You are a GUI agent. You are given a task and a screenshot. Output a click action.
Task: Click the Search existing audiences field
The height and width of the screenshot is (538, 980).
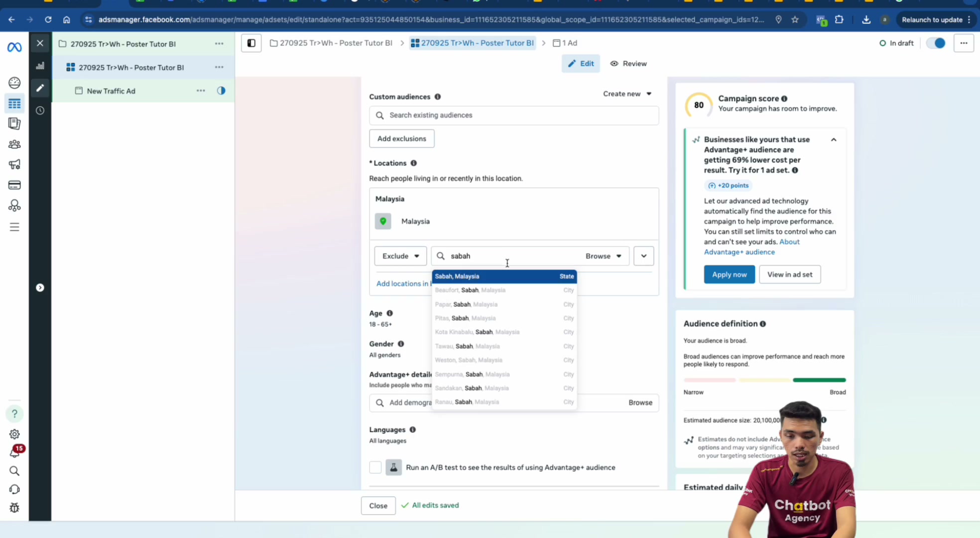(x=514, y=115)
